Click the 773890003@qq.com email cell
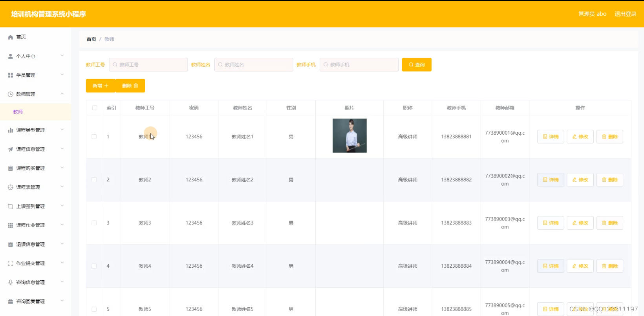The height and width of the screenshot is (316, 644). pyautogui.click(x=505, y=223)
